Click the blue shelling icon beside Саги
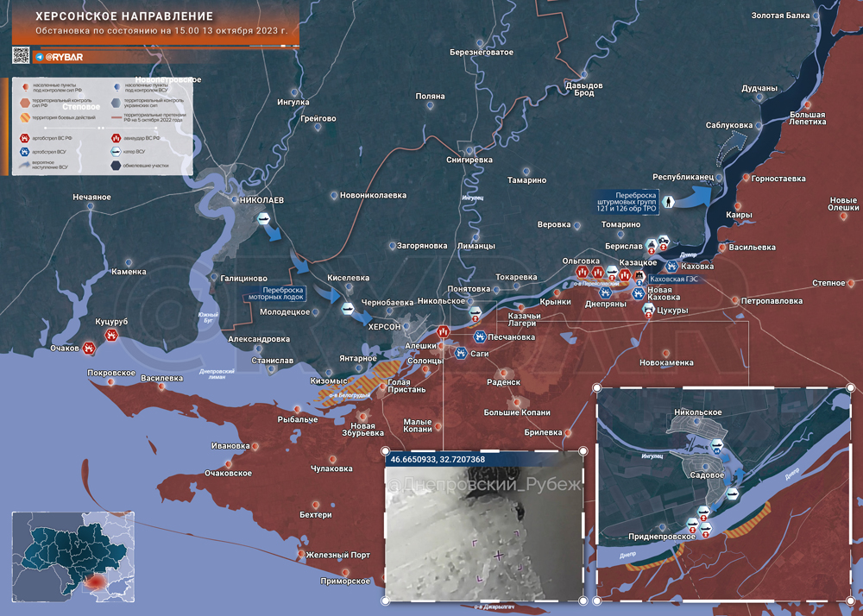 coord(461,354)
